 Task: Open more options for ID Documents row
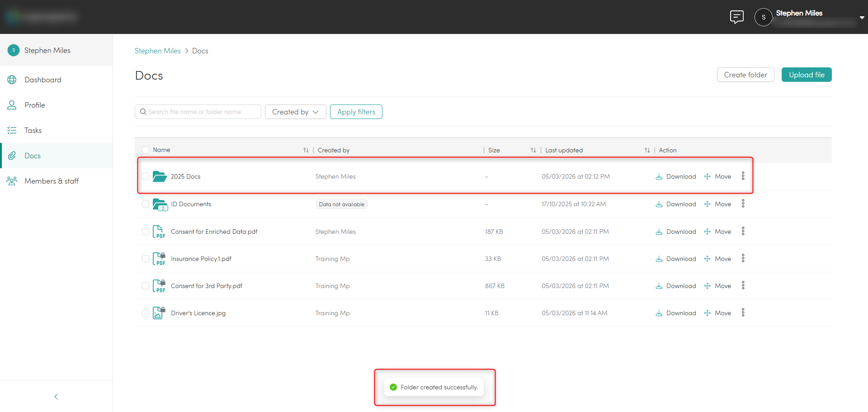point(743,204)
